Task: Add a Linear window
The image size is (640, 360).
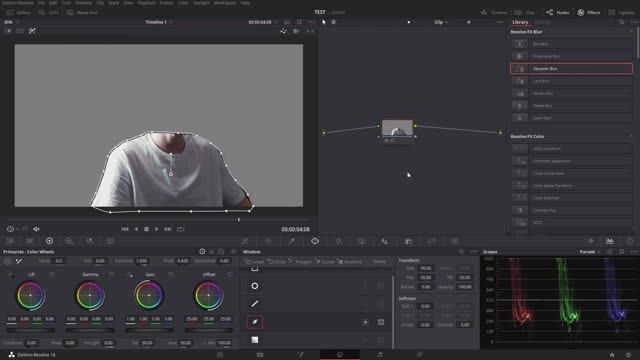Action: [255, 261]
